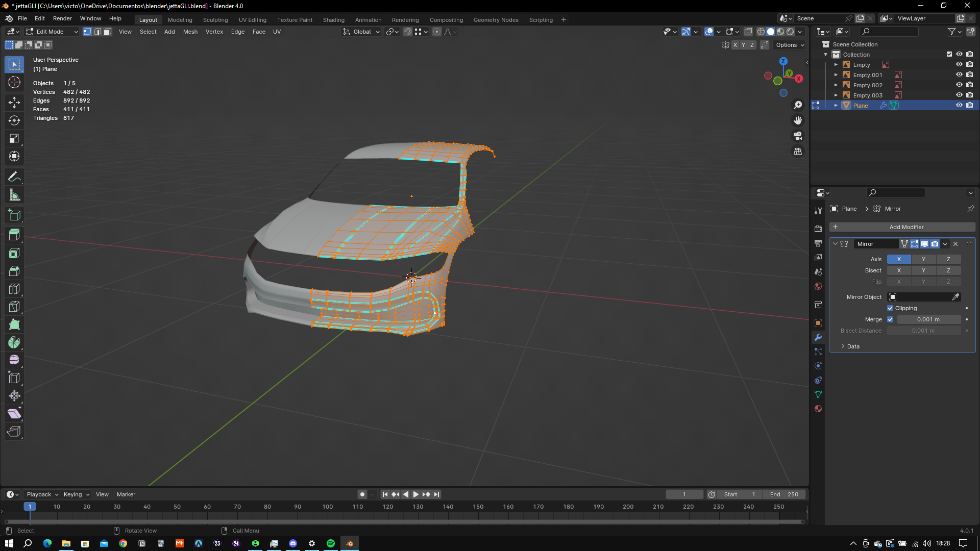Select the Extrude Region tool
980x551 pixels.
pyautogui.click(x=14, y=235)
